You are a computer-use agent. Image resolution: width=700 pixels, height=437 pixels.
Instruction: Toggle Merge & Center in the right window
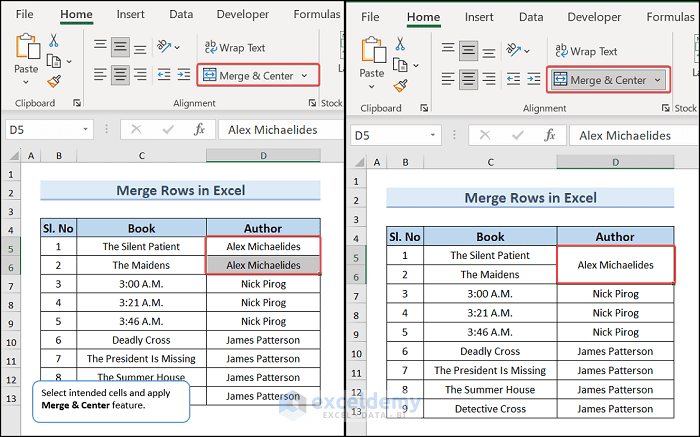600,80
